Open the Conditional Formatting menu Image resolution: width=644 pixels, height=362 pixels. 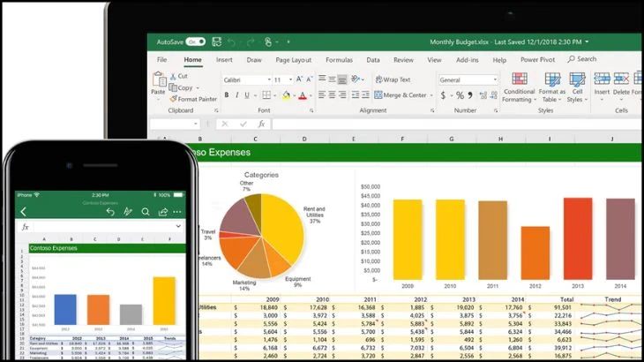click(x=519, y=87)
